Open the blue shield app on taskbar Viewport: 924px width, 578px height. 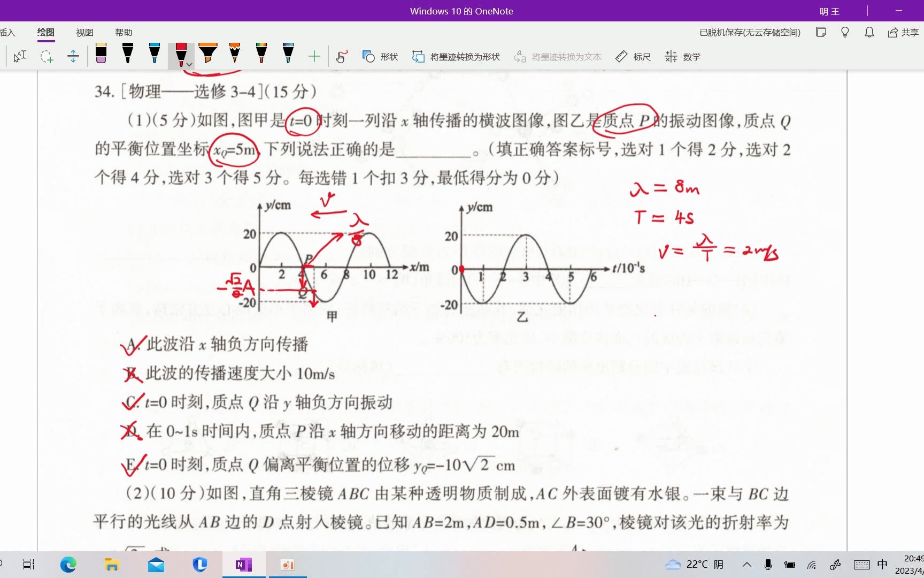point(200,565)
